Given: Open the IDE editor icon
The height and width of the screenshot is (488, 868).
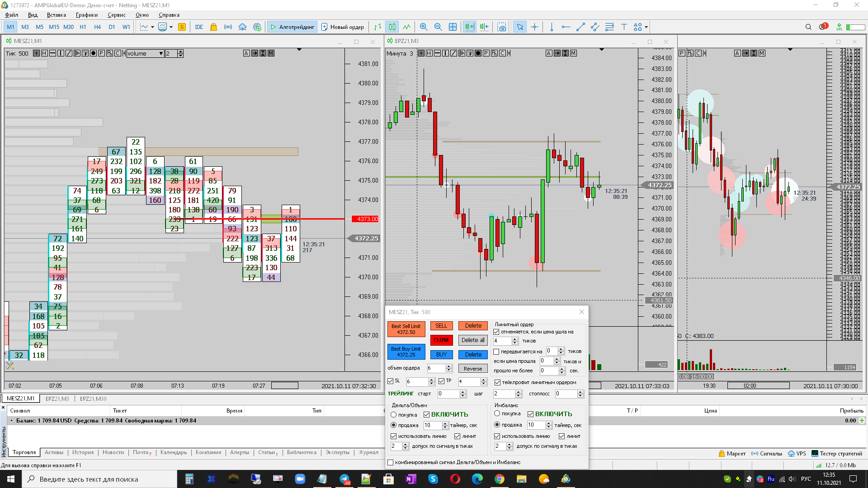Looking at the screenshot, I should 199,27.
